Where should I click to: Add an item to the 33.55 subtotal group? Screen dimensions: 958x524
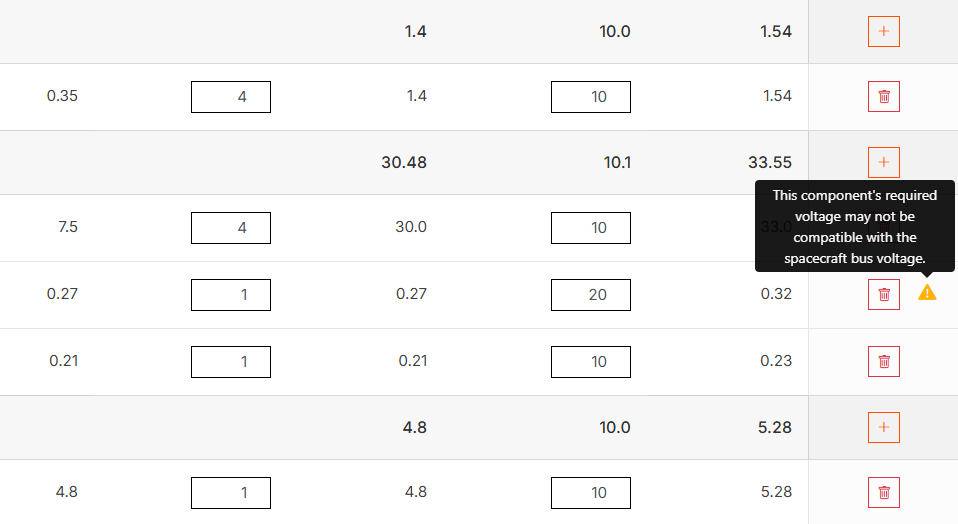click(x=884, y=162)
